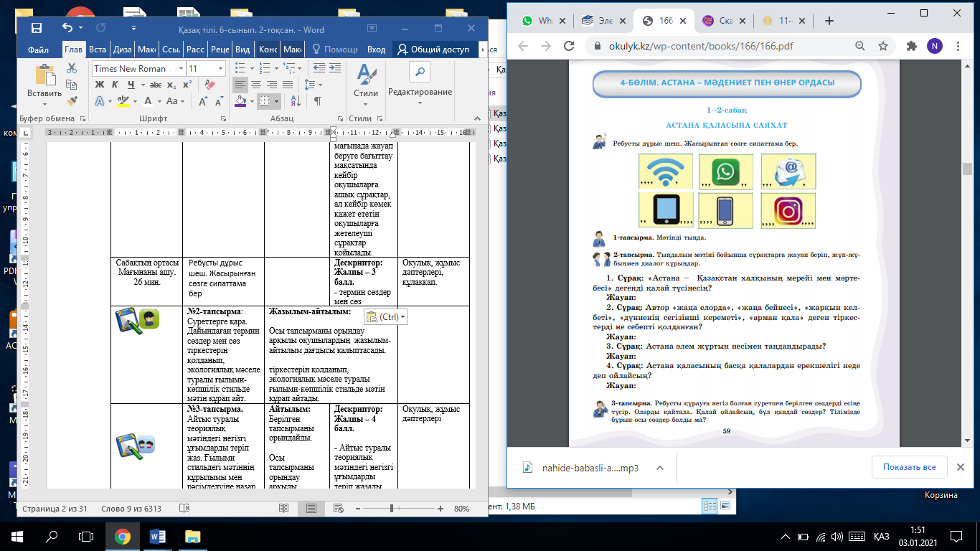Open the font size 11 dropdown
The width and height of the screenshot is (980, 551).
pyautogui.click(x=220, y=69)
